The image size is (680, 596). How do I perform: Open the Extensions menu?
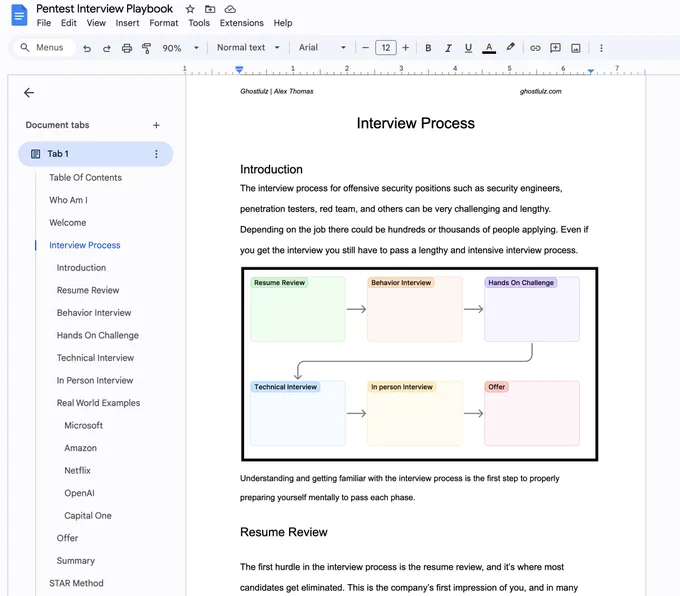(242, 23)
